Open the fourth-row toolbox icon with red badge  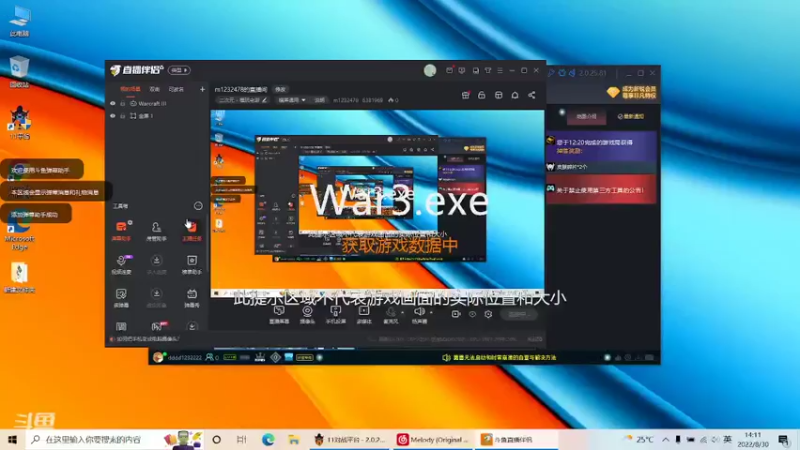[x=158, y=326]
